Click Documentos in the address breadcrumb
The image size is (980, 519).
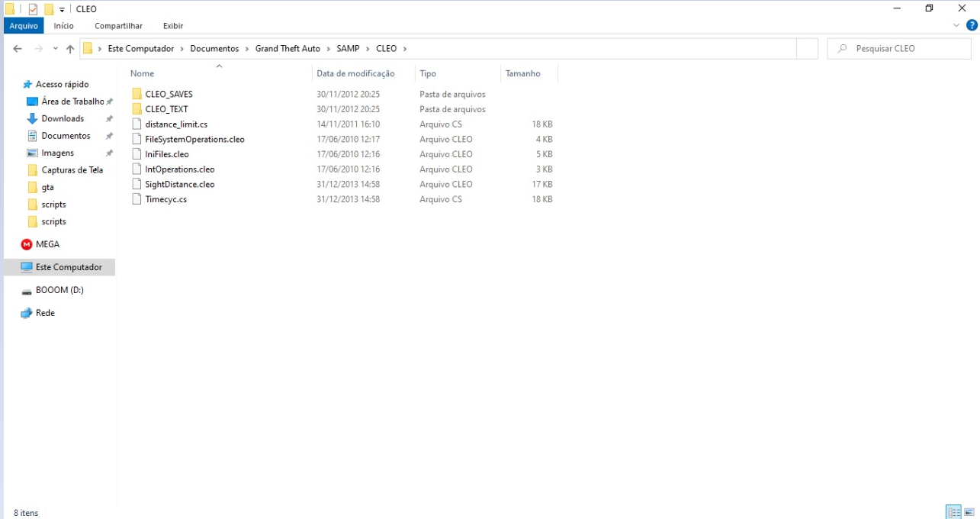tap(214, 48)
